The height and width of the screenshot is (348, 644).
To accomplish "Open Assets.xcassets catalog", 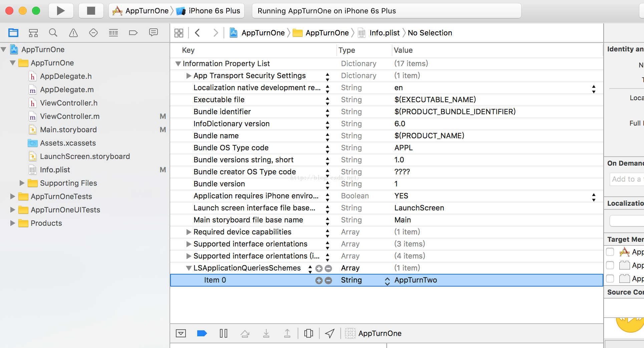I will pyautogui.click(x=68, y=143).
